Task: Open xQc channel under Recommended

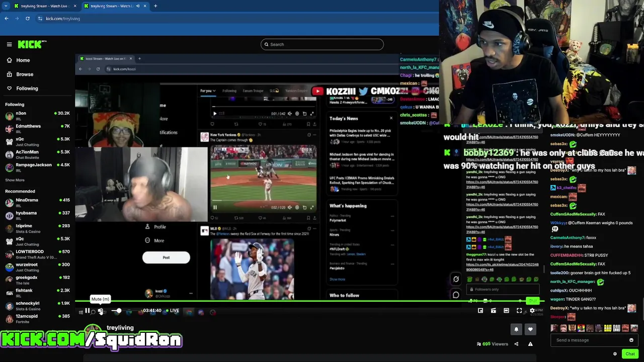Action: [x=37, y=241]
